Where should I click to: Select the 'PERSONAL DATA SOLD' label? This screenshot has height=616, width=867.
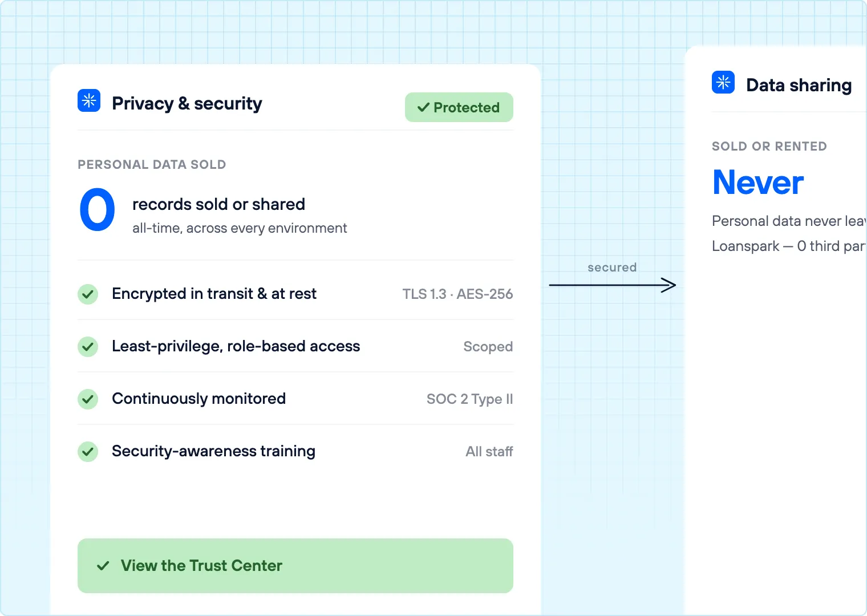[152, 165]
